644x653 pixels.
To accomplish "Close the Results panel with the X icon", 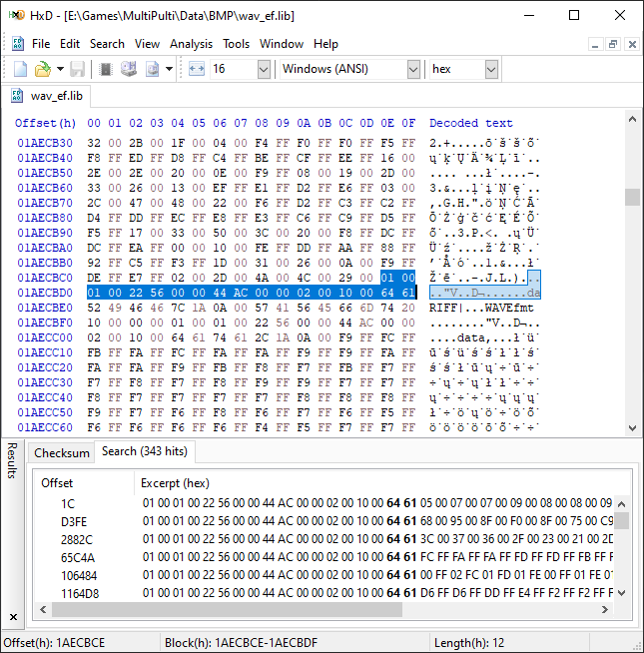I will 13,617.
